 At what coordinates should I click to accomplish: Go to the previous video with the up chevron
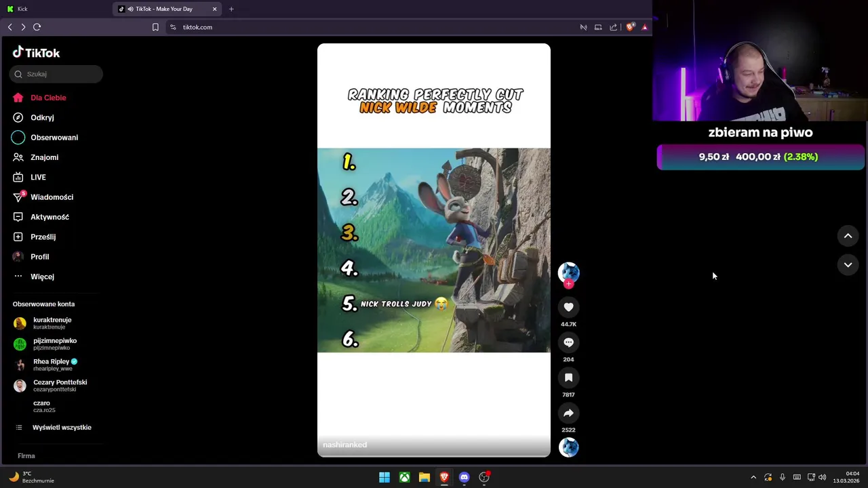pyautogui.click(x=848, y=236)
